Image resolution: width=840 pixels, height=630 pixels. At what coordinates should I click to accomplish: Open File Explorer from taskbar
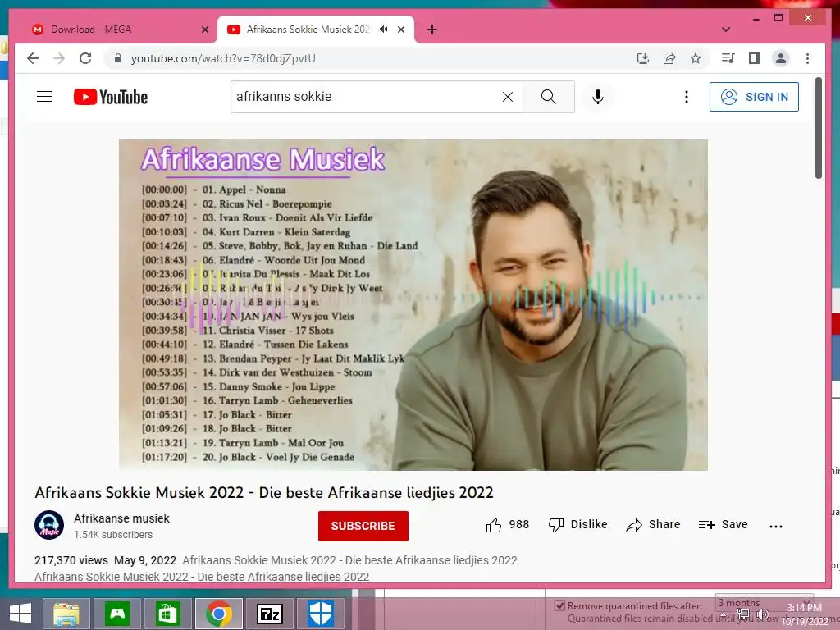pos(66,614)
